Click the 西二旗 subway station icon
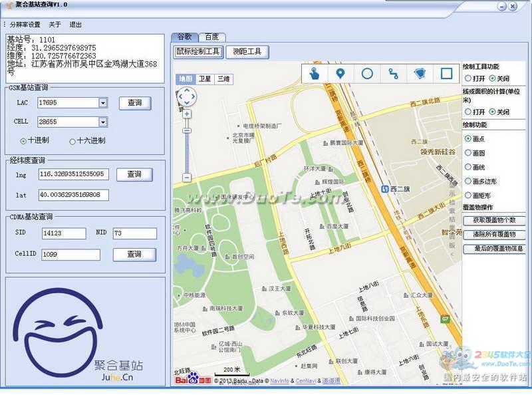532x395 pixels. (384, 189)
